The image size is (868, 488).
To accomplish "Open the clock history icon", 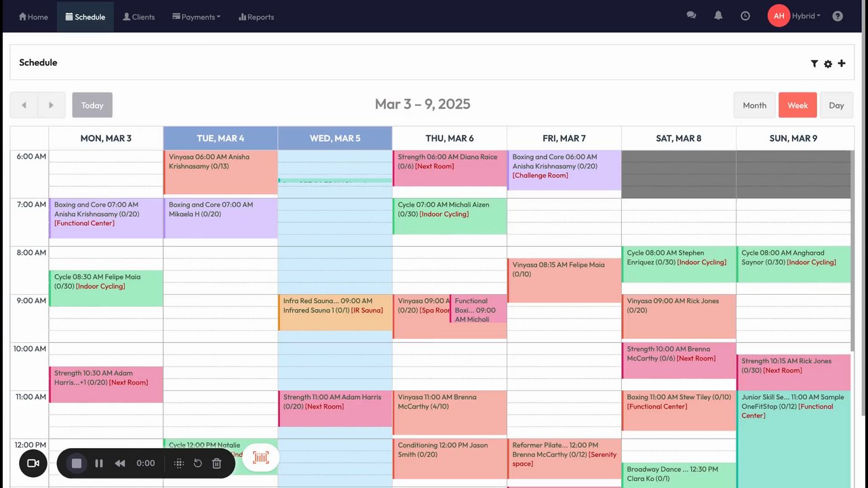I will (x=745, y=16).
